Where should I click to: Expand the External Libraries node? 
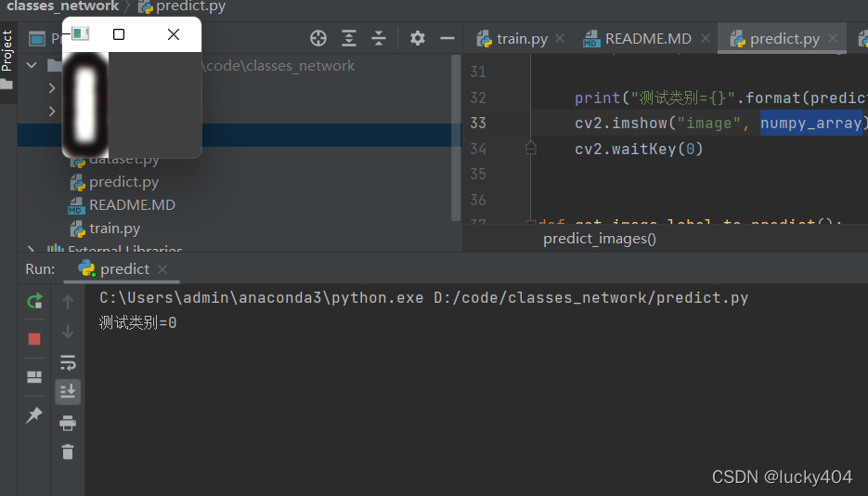pos(31,250)
